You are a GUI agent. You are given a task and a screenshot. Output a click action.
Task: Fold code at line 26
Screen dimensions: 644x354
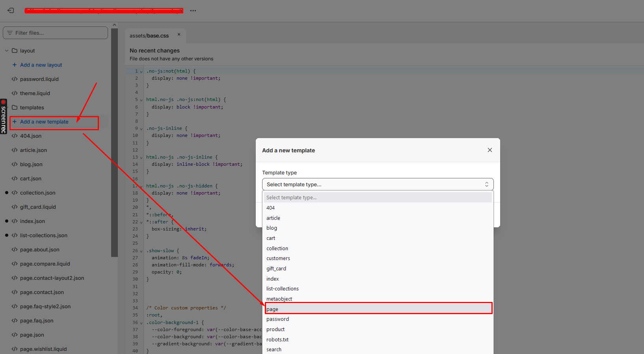coord(141,251)
